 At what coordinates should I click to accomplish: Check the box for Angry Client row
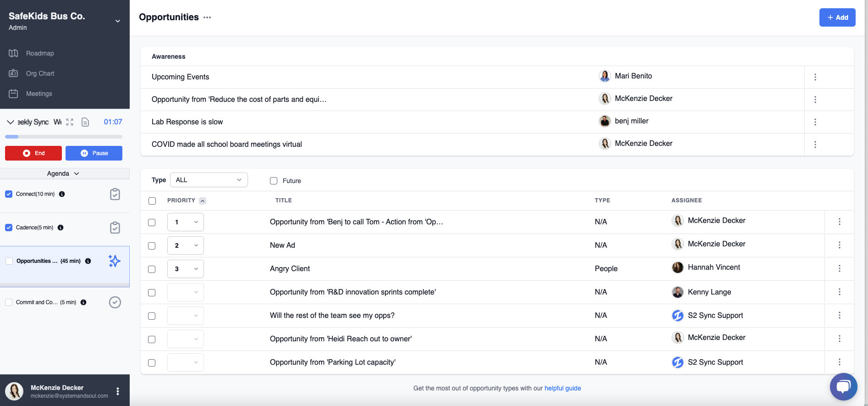point(152,269)
